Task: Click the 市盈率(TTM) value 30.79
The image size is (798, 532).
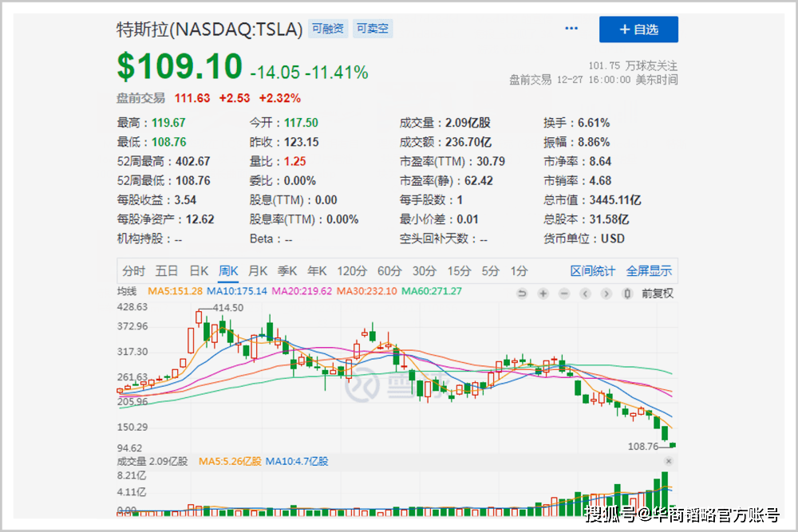Action: [491, 161]
